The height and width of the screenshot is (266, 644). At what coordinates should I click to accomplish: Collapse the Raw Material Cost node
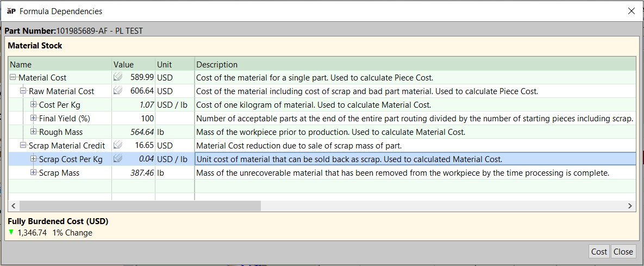point(23,91)
